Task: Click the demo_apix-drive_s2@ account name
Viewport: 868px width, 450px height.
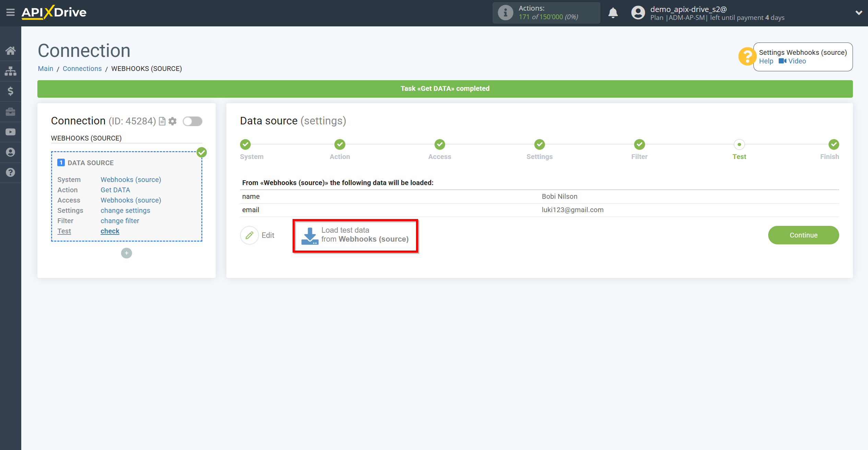Action: click(688, 9)
